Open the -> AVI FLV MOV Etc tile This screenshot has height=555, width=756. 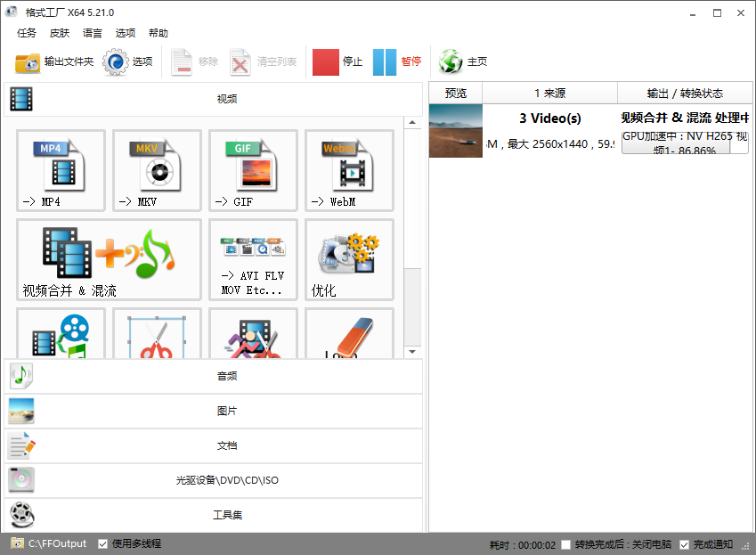coord(253,259)
